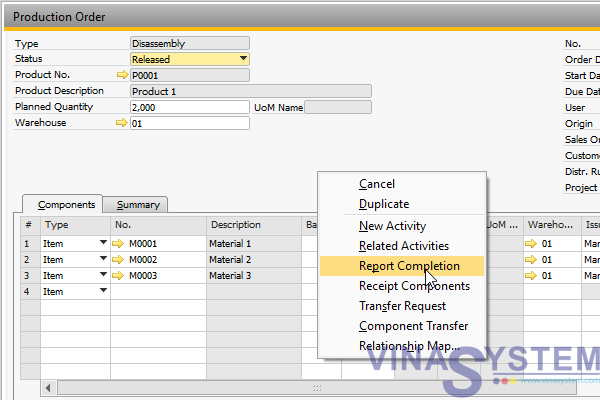Select row number 2 in components grid
Image resolution: width=600 pixels, height=400 pixels.
30,260
